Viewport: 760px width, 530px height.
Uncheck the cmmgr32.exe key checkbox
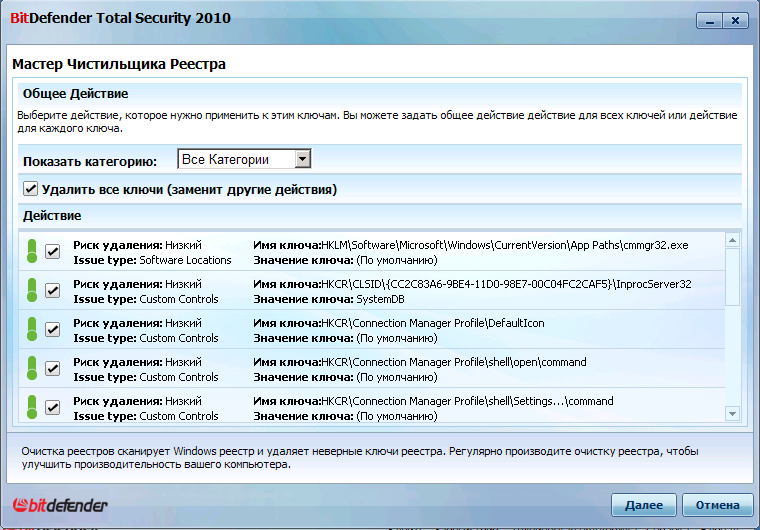tap(52, 252)
